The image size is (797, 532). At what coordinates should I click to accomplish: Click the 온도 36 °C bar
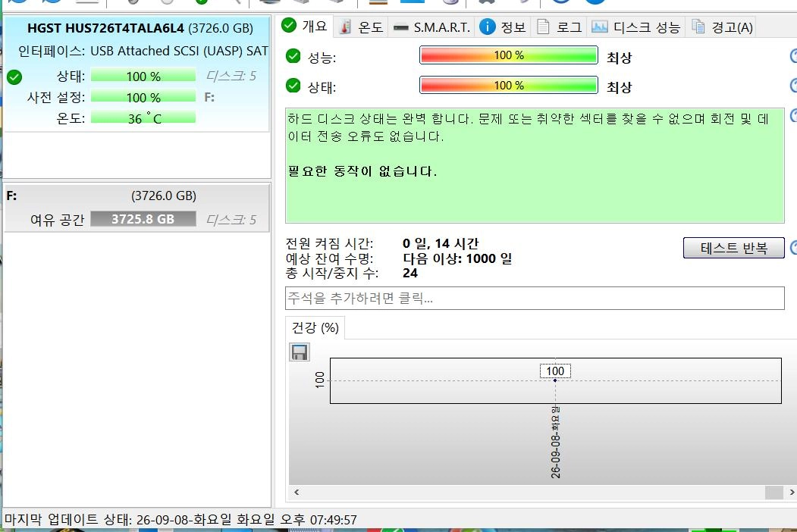(x=143, y=118)
